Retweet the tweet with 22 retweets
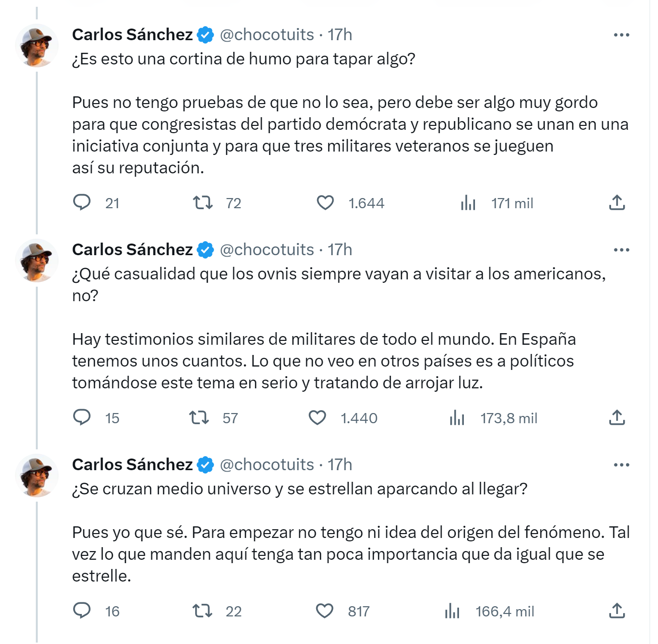 click(x=203, y=611)
